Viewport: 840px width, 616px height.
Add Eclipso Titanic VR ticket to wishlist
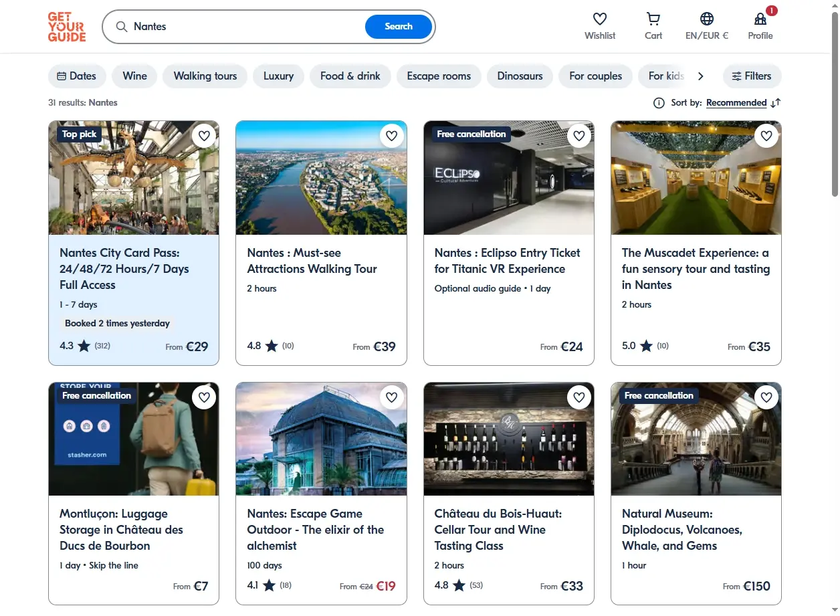[x=579, y=136]
